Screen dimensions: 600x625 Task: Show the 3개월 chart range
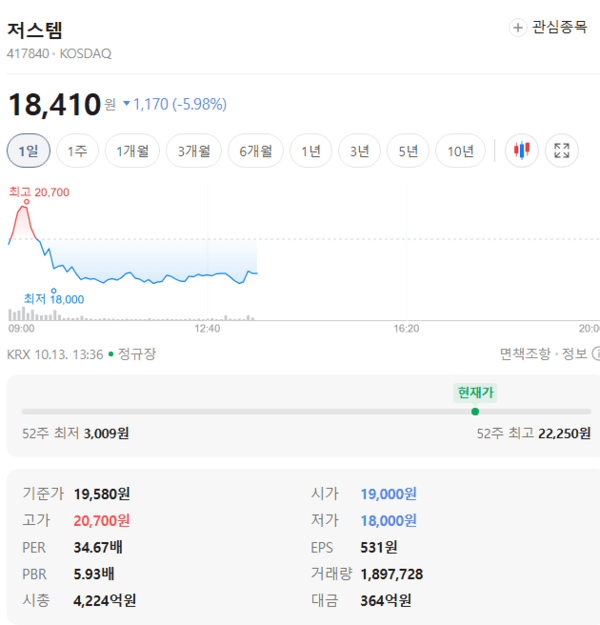[x=194, y=151]
